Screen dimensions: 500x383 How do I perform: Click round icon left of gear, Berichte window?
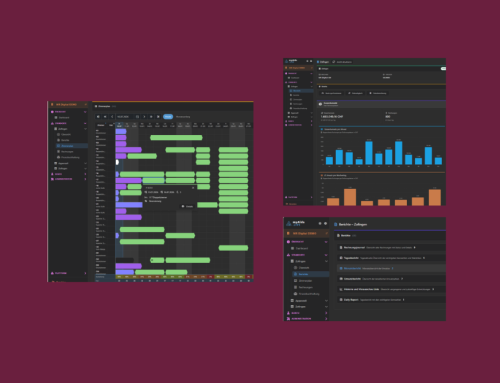click(320, 224)
